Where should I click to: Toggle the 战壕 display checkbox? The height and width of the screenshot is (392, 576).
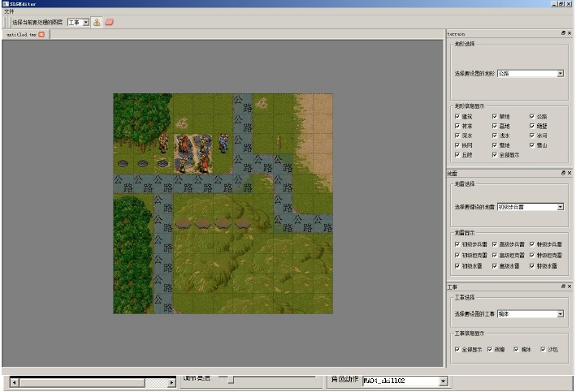click(x=490, y=350)
